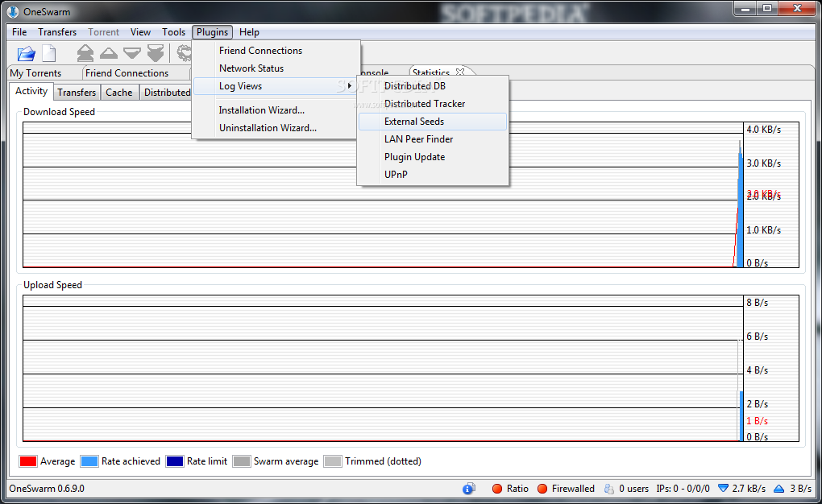
Task: Click the Move to Bottom arrow icon
Action: tap(156, 53)
